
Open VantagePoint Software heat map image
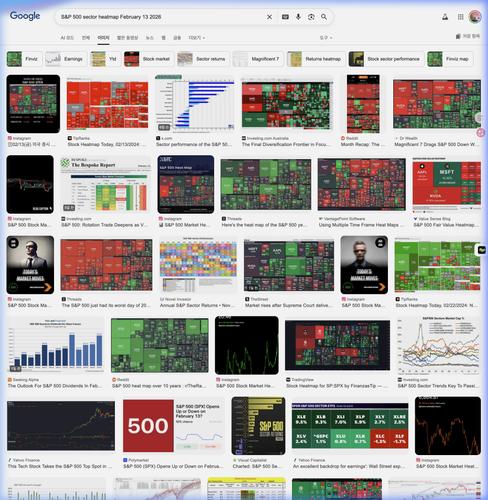(x=362, y=184)
